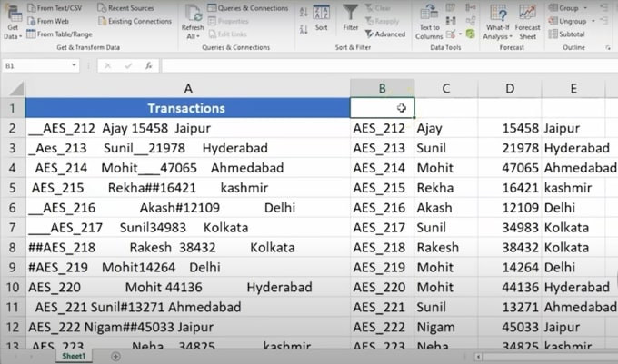Click the Subtotal button
The height and width of the screenshot is (364, 618).
[x=569, y=34]
